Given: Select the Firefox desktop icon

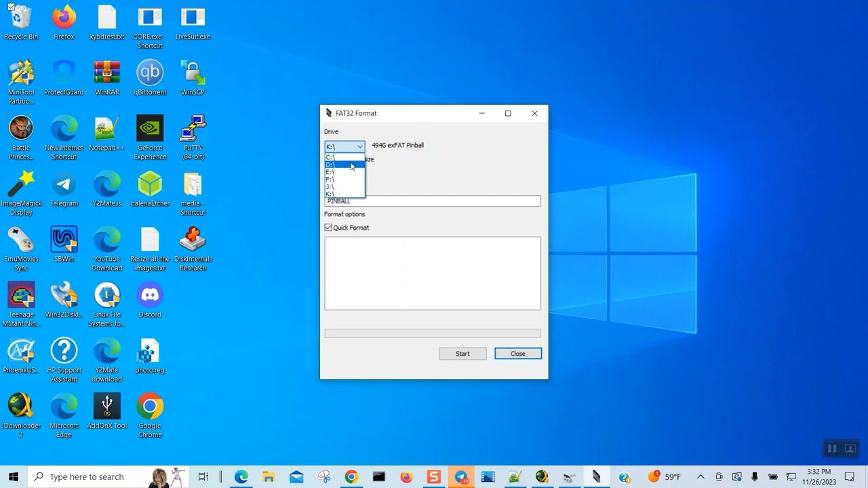Looking at the screenshot, I should pos(64,22).
